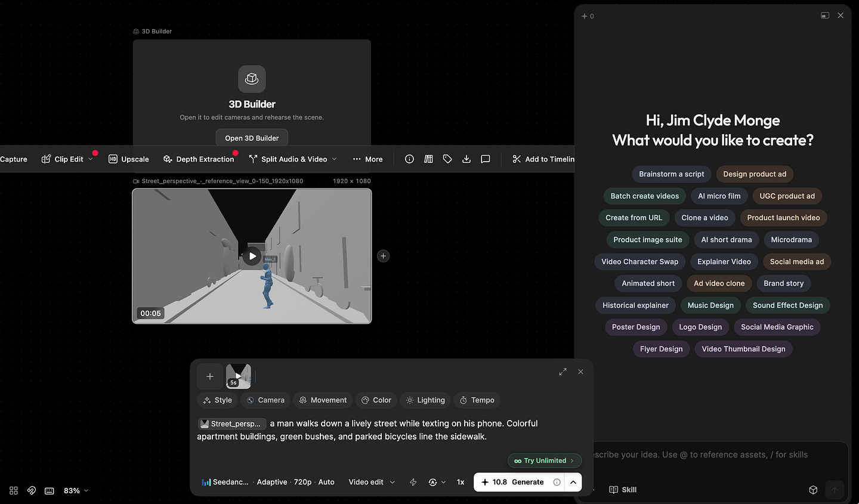Click the 5s clip thumbnail in the prompt panel

coord(239,376)
